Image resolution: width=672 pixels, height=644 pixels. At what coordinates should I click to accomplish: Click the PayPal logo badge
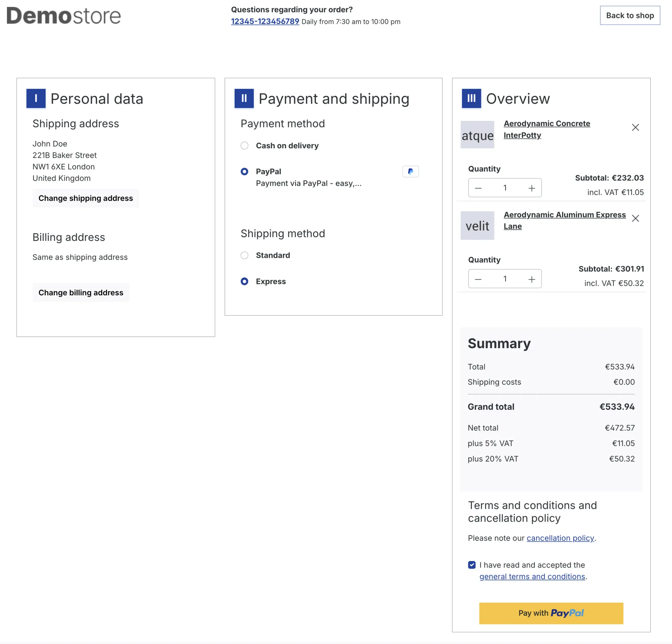[410, 171]
